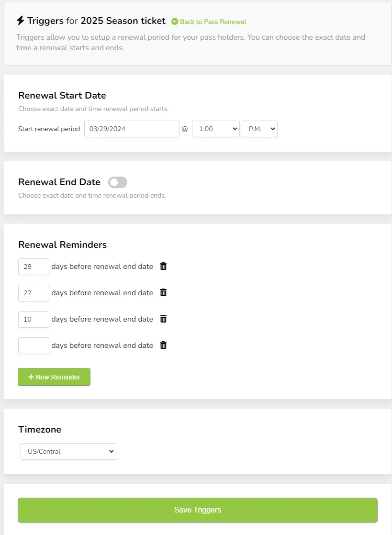Click the Renewal Reminders heading
Image resolution: width=392 pixels, height=535 pixels.
click(x=62, y=245)
